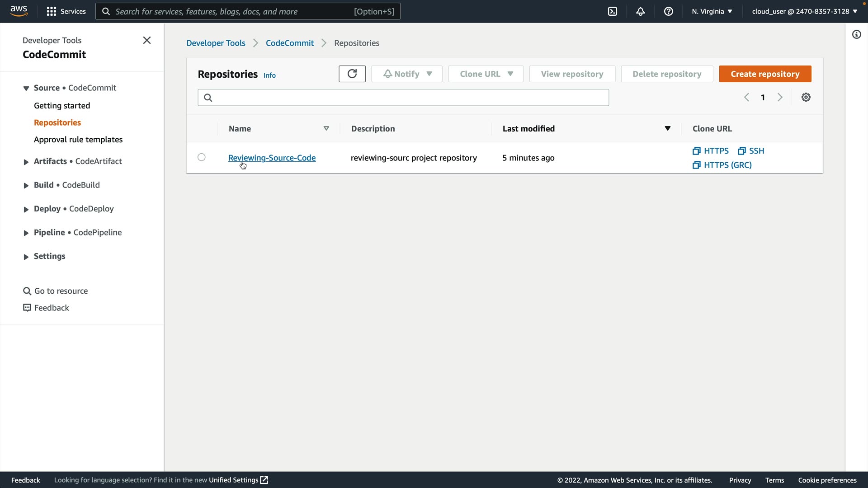The width and height of the screenshot is (868, 488).
Task: Open AWS CloudShell terminal icon
Action: click(613, 11)
